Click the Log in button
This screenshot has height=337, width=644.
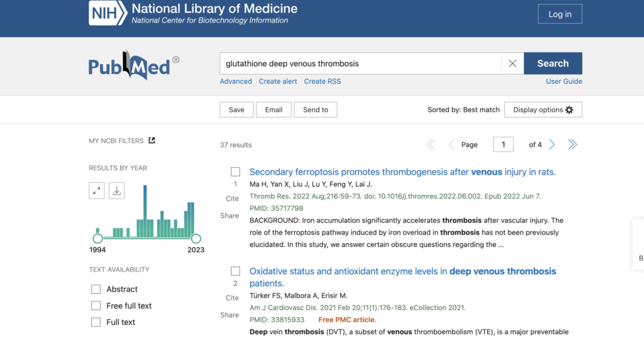(560, 14)
